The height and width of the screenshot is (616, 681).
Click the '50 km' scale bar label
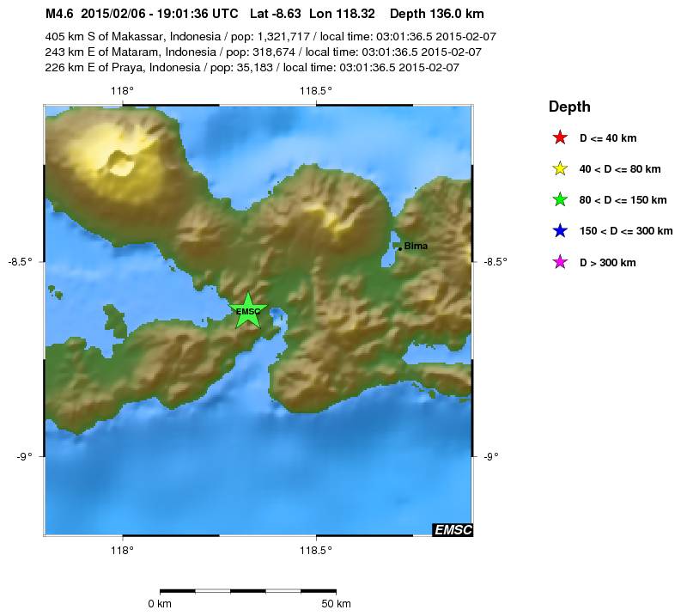pyautogui.click(x=336, y=604)
